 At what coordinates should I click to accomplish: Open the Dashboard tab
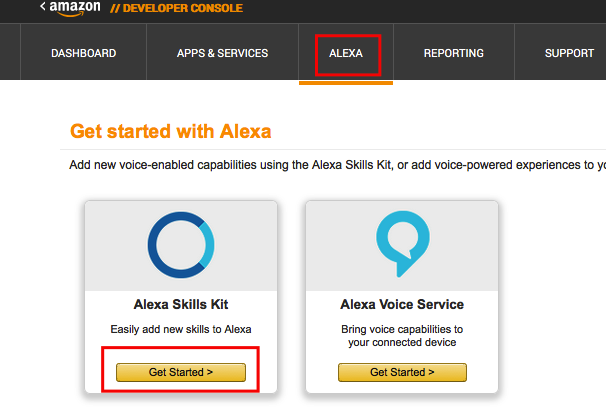tap(84, 53)
